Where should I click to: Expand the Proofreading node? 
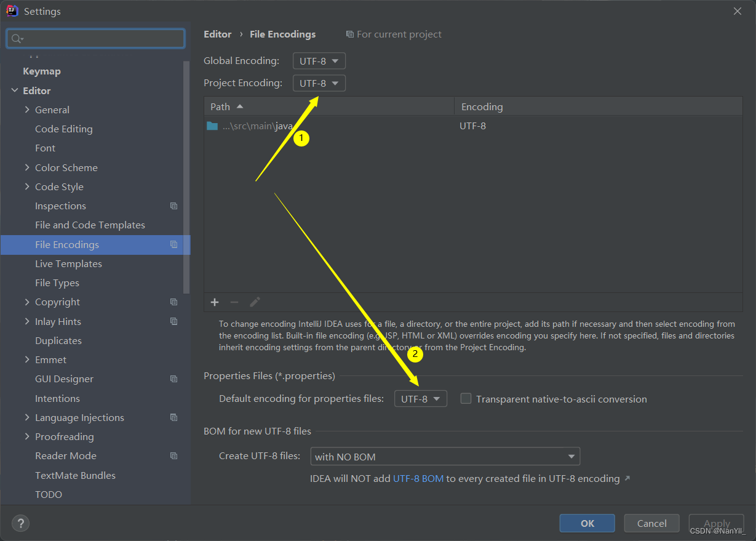(x=27, y=436)
